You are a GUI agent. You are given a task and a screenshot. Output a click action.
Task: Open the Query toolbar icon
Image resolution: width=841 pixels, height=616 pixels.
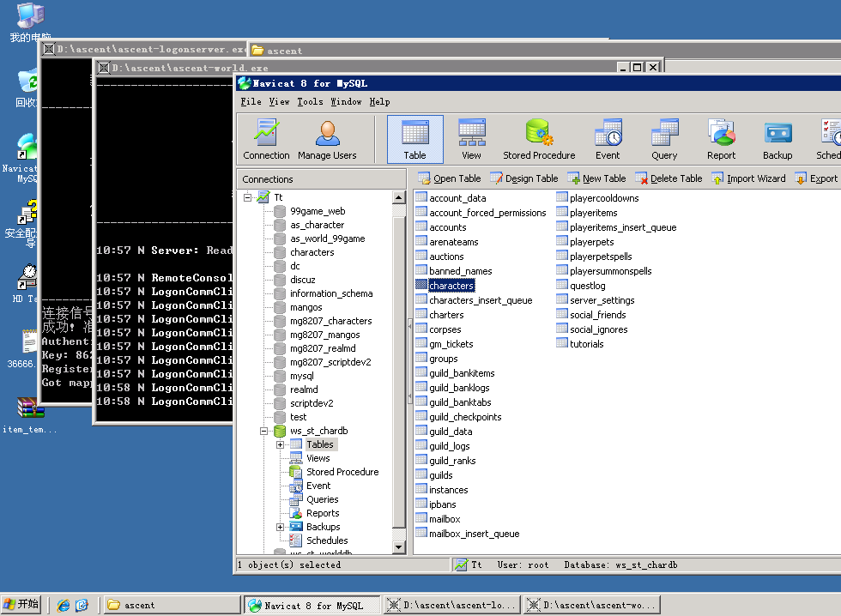pyautogui.click(x=664, y=139)
